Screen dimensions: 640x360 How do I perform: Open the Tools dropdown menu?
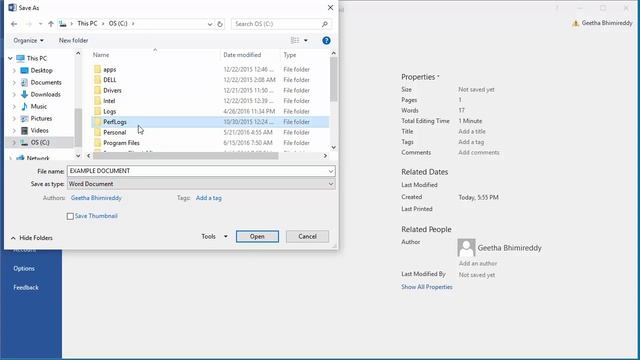[214, 236]
